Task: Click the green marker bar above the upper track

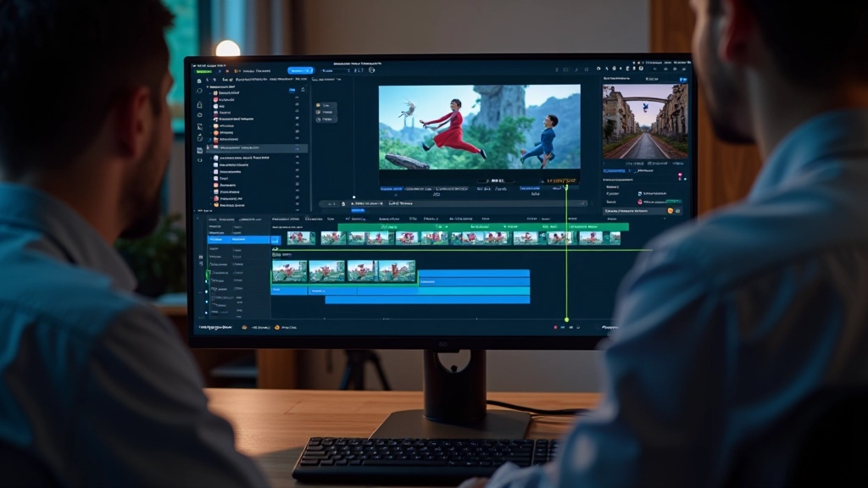Action: click(483, 227)
